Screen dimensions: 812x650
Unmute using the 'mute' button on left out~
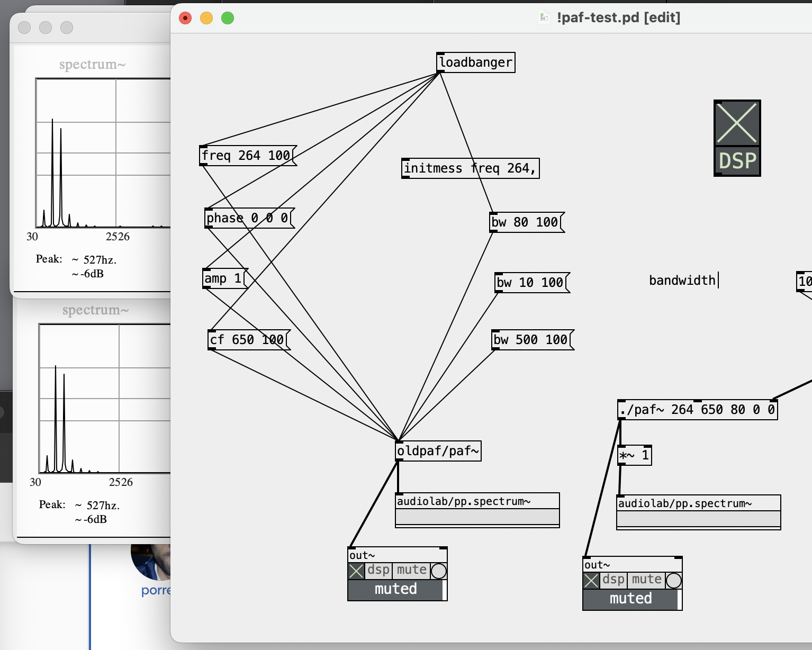(411, 570)
